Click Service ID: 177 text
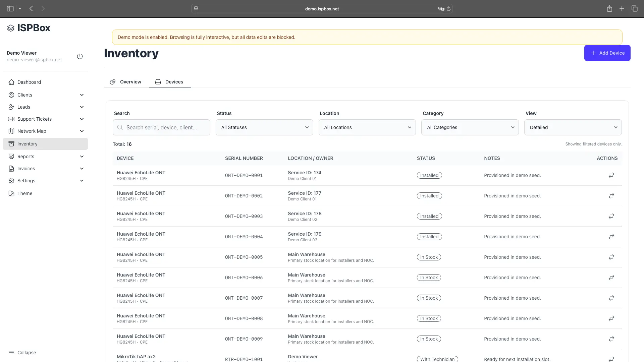 point(305,193)
